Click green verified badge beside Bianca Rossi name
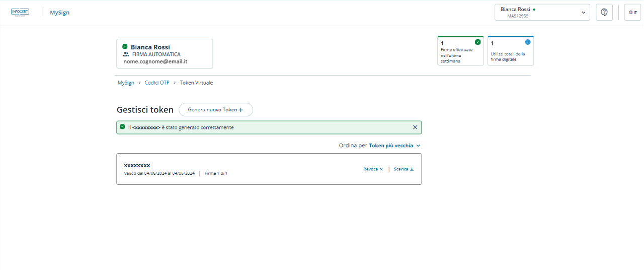Image resolution: width=644 pixels, height=270 pixels. pos(125,47)
